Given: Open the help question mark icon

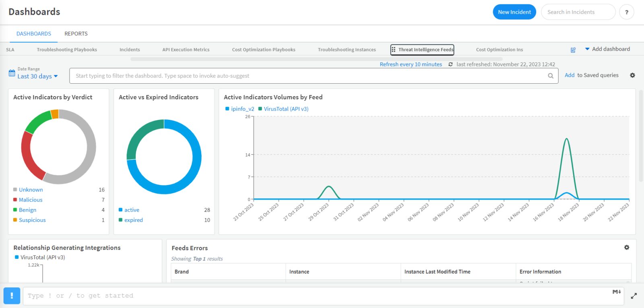Looking at the screenshot, I should point(626,12).
